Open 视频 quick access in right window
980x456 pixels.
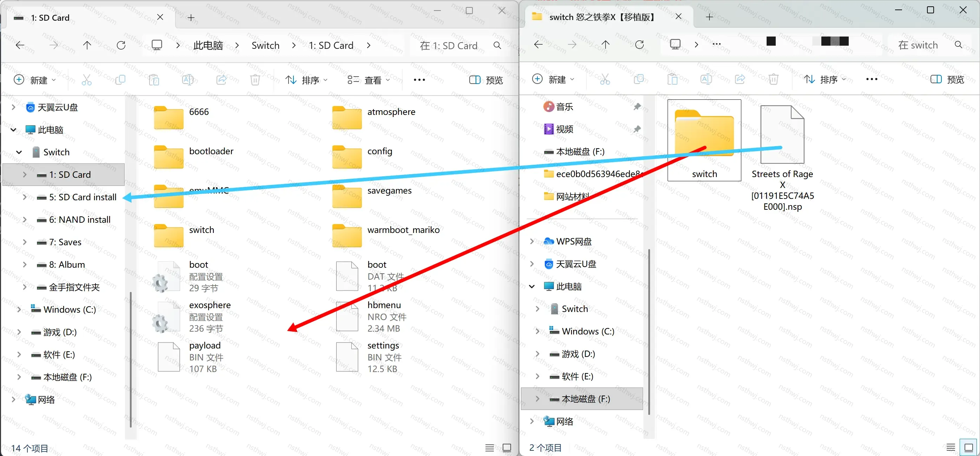click(x=564, y=129)
